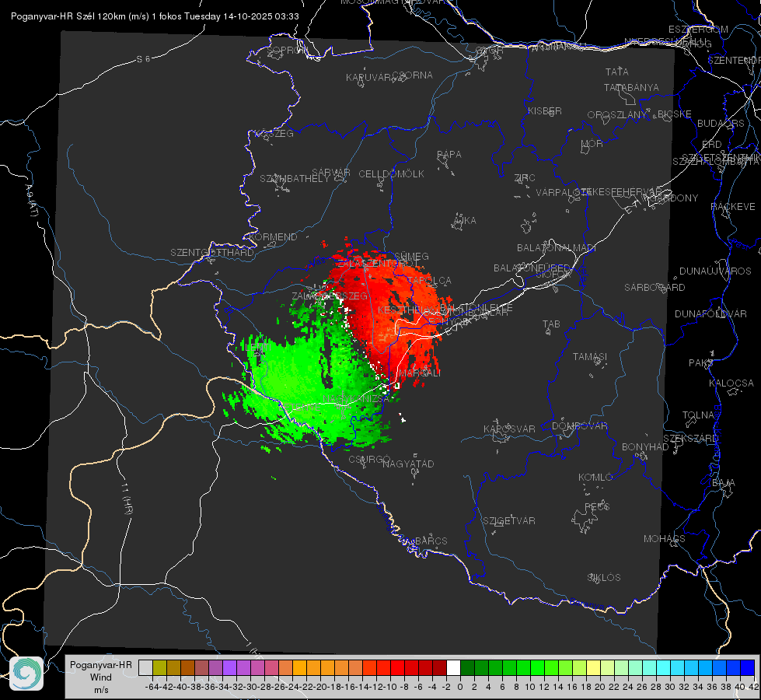
Task: Click the orange swatch between -24 and -22
Action: pyautogui.click(x=299, y=667)
